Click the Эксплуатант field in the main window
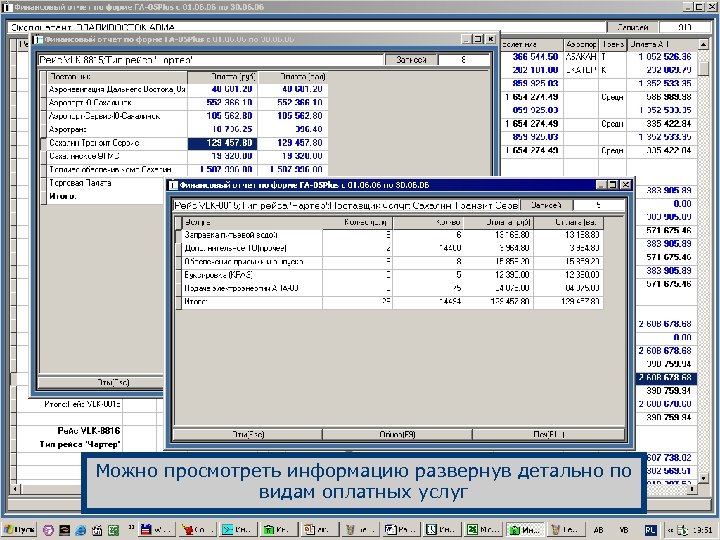Image resolution: width=720 pixels, height=540 pixels. [x=307, y=28]
